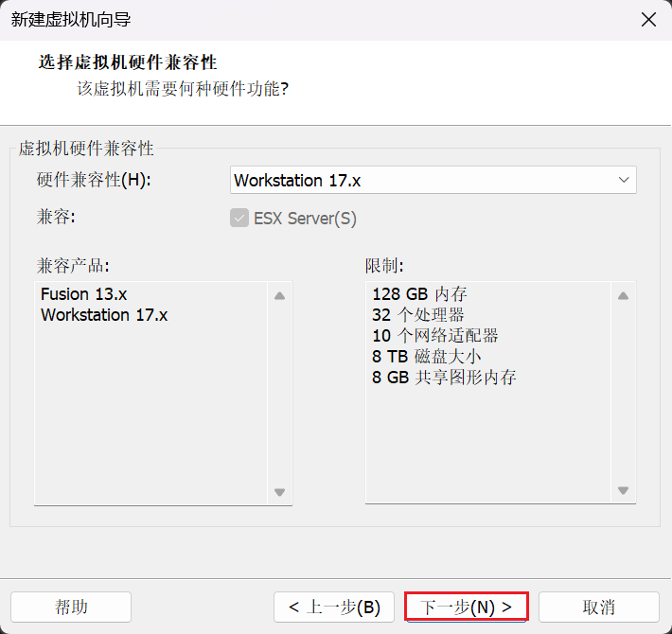This screenshot has width=672, height=634.
Task: Click scroll up arrow in the limits list
Action: [623, 295]
